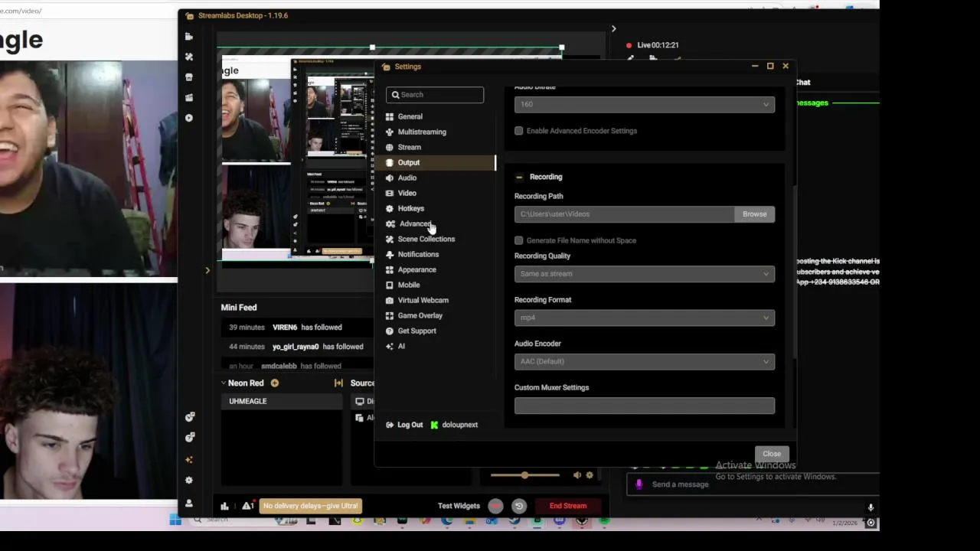Expand the Neon Red scene collection chevron
The height and width of the screenshot is (551, 980).
click(224, 383)
